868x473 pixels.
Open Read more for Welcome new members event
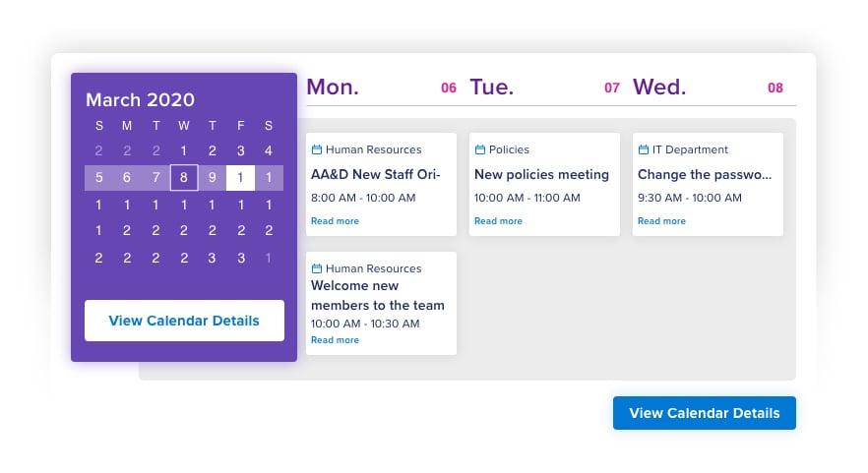tap(335, 339)
